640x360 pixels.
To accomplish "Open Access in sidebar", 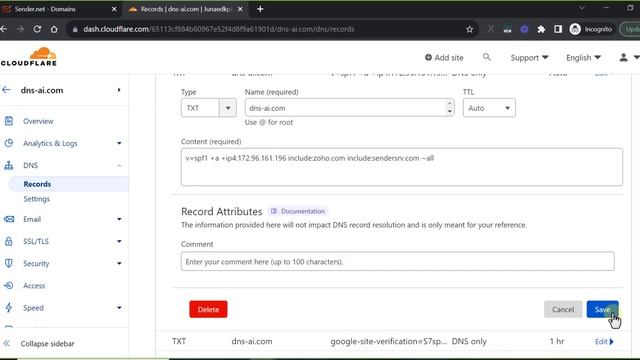I will tap(34, 286).
